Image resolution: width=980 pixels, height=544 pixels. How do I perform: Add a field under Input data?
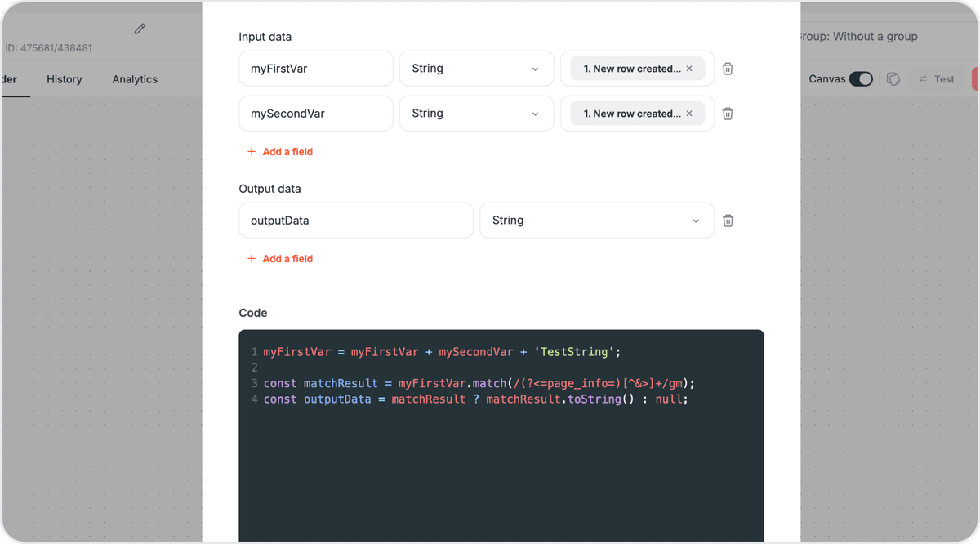[280, 152]
